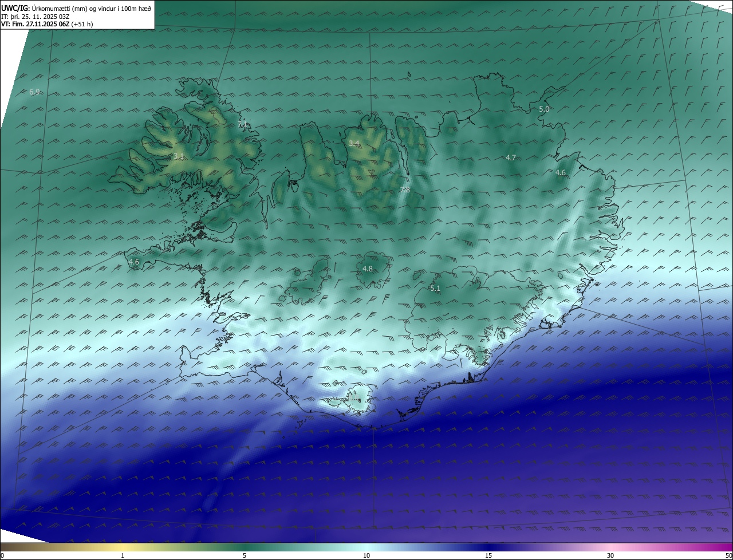Click the "5" tick on the color scale
Image resolution: width=733 pixels, height=560 pixels.
point(245,555)
